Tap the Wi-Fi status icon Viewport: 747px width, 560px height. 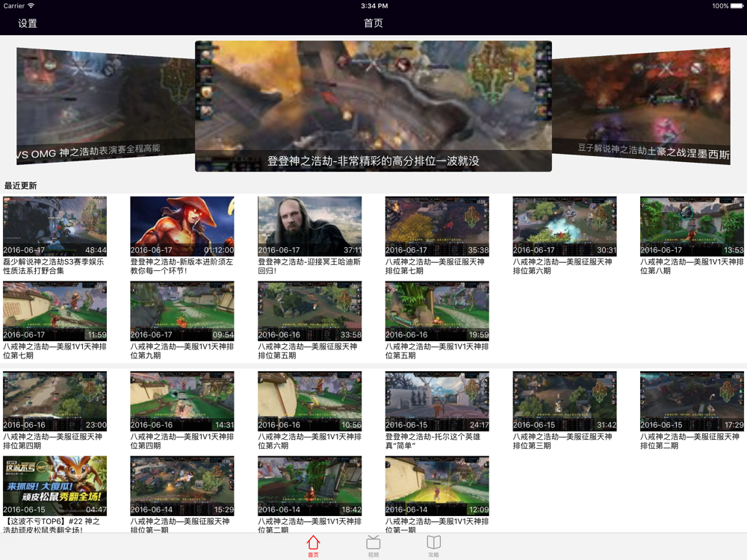(31, 6)
